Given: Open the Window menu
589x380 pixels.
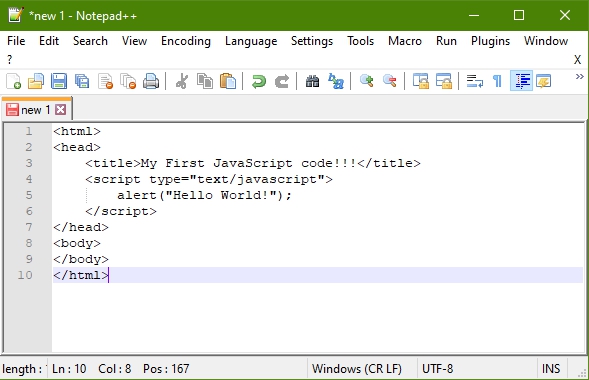Looking at the screenshot, I should click(x=546, y=41).
